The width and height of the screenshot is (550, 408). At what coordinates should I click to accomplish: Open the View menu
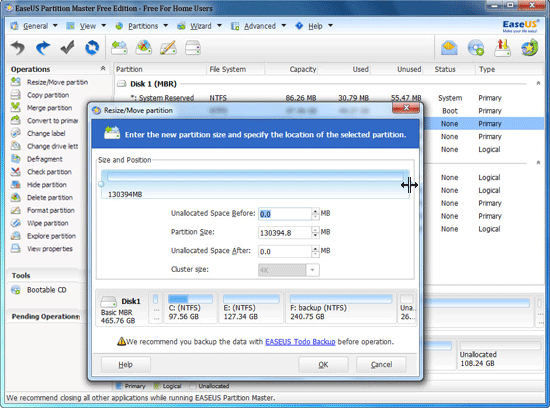pos(86,26)
